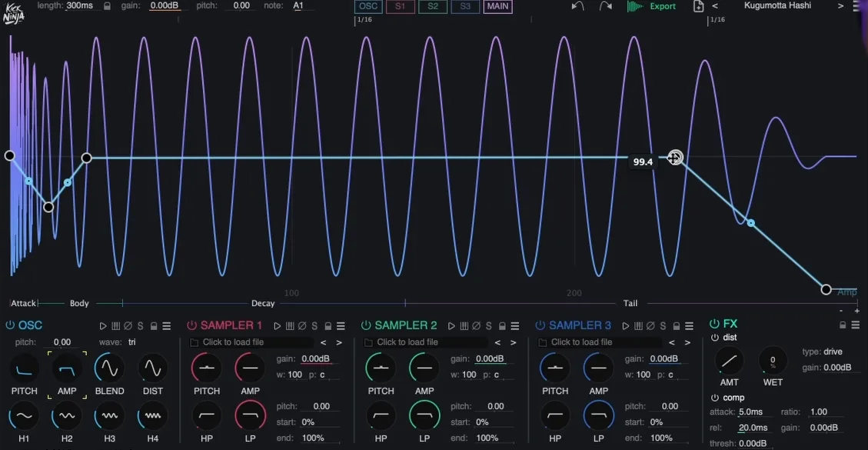Play Sampler 2 preview
The image size is (868, 450).
[451, 326]
